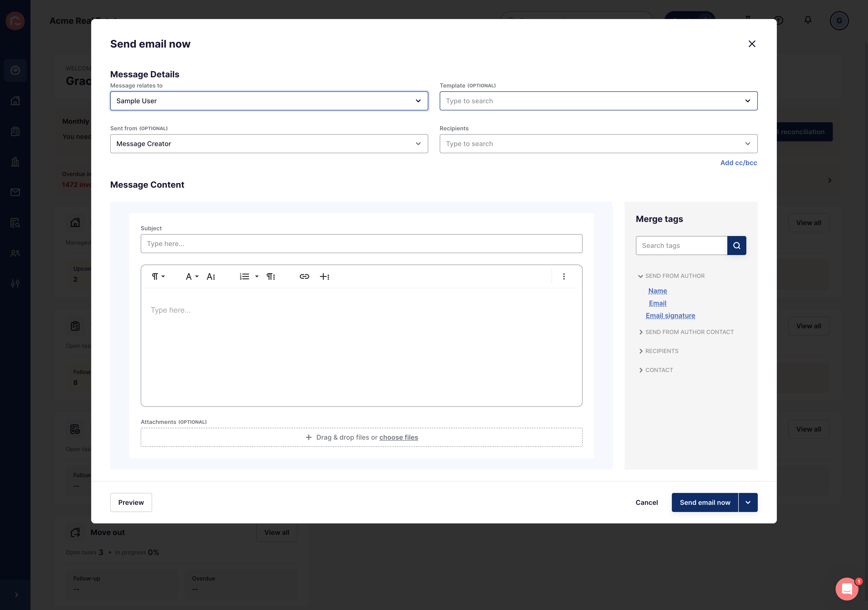Open the help question mark icon

(778, 20)
